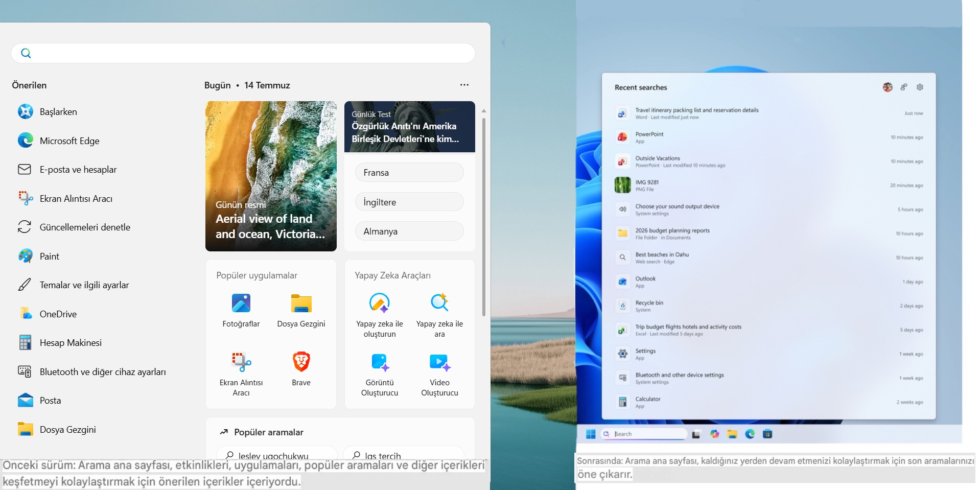This screenshot has width=980, height=490.
Task: Open Dosya Gezgini in the Önerilen list
Action: point(57,429)
